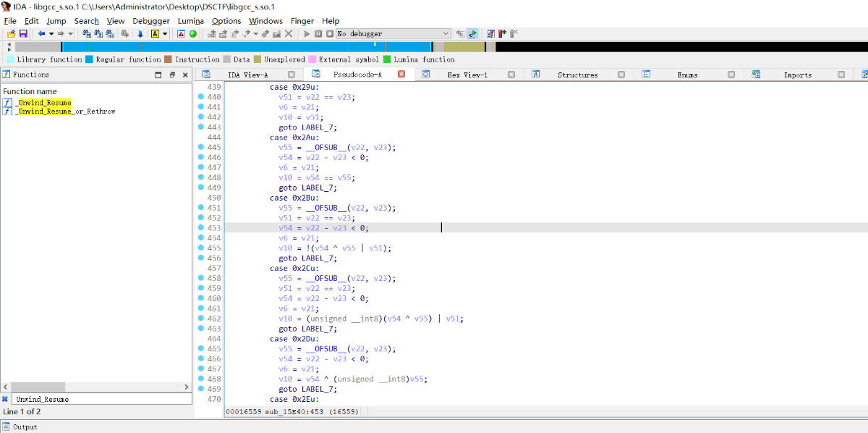Jump forward with the gray right arrow
The image size is (868, 433).
coord(61,34)
